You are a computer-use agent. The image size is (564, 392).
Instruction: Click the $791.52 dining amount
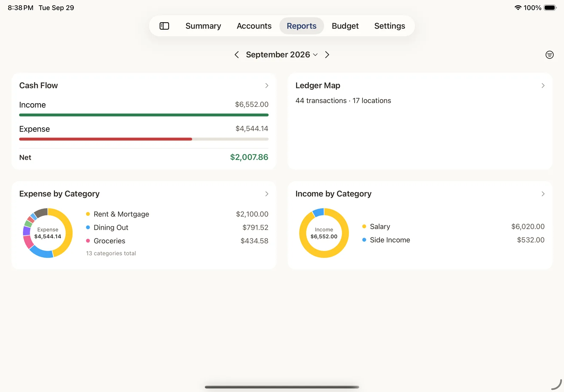pyautogui.click(x=255, y=227)
